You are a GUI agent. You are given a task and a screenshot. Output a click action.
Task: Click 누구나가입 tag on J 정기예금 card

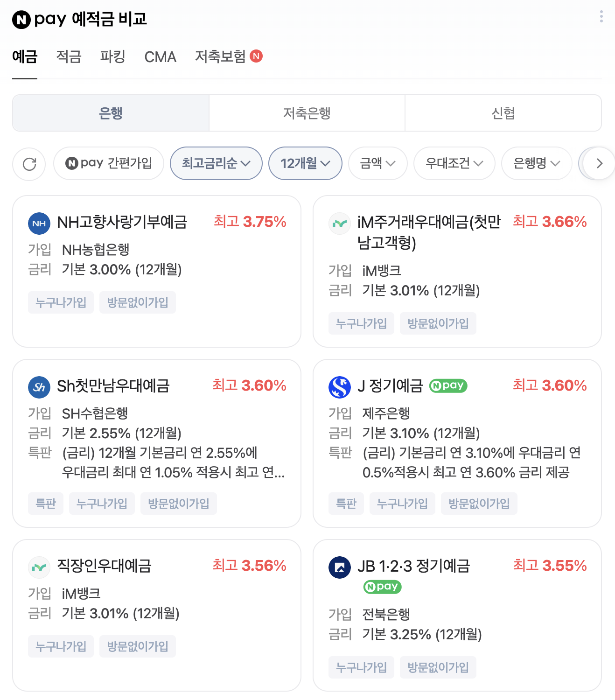402,504
